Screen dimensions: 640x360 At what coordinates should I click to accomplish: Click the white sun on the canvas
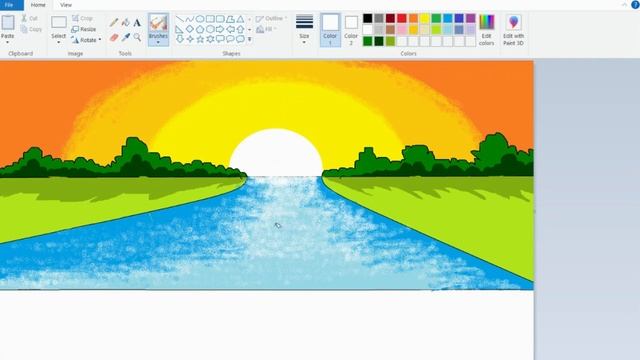(276, 153)
